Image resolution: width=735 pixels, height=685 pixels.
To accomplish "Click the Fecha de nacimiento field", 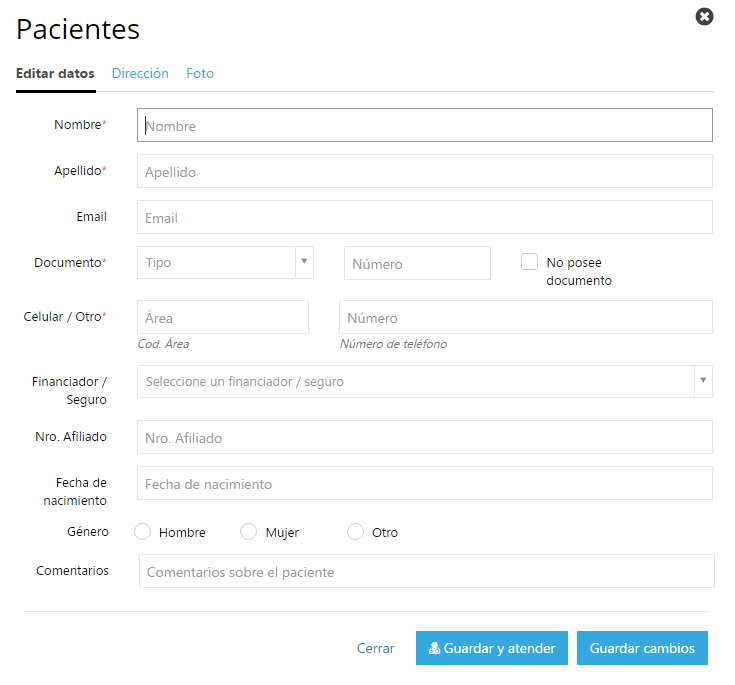I will [x=425, y=483].
